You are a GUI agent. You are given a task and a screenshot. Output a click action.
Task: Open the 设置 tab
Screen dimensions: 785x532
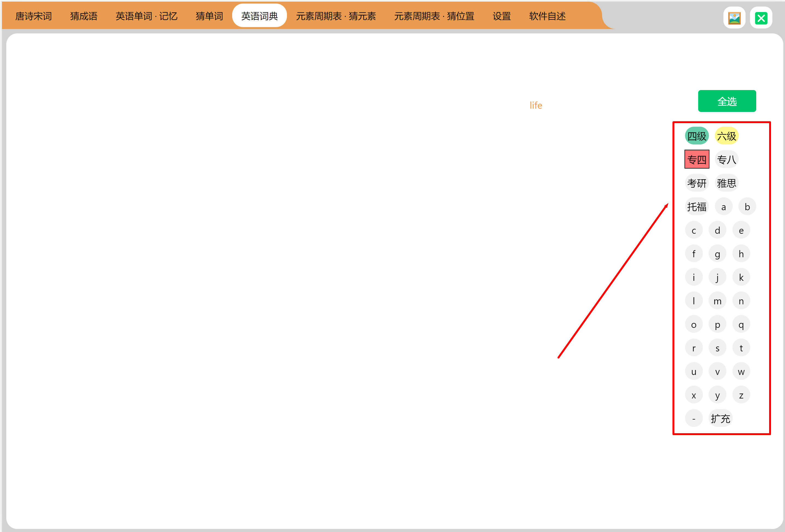click(x=501, y=16)
